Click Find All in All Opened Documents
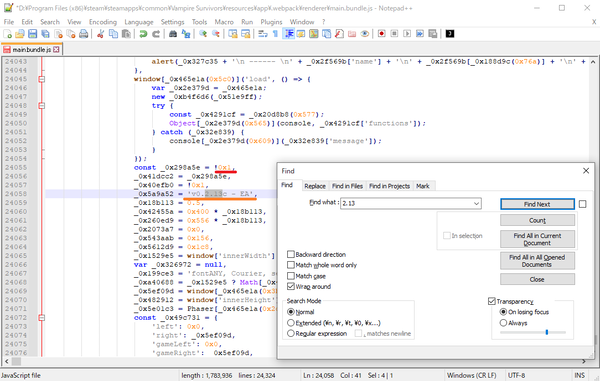Viewport: 600px width, 381px height. click(x=537, y=261)
